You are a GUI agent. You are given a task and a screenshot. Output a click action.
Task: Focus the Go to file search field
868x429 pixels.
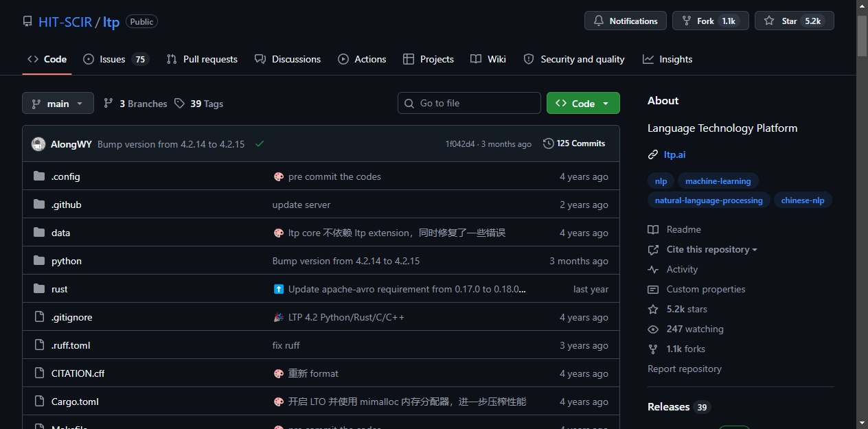click(x=469, y=103)
